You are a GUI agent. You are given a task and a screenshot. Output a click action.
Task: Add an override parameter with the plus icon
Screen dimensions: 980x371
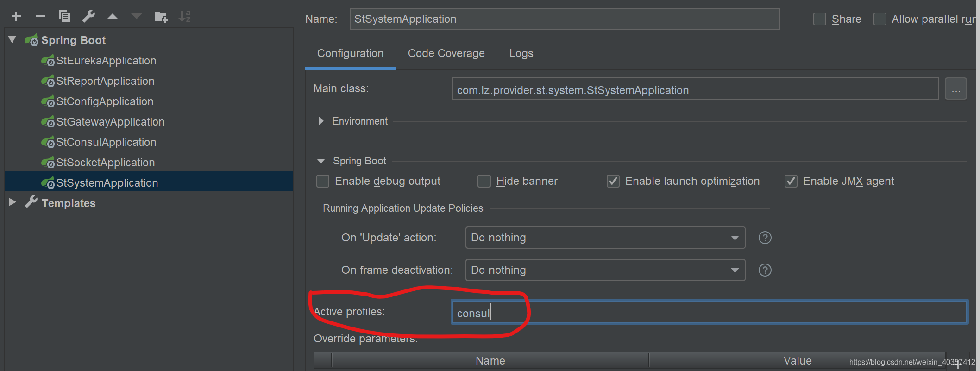(x=958, y=365)
